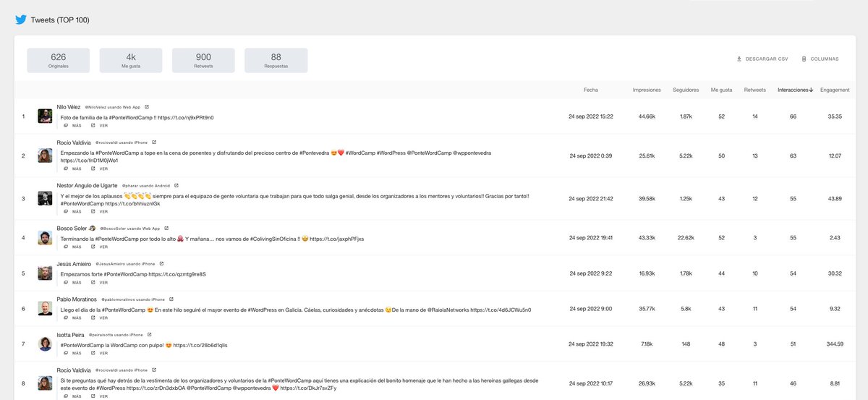Open external link icon beside @BoscoSoler usando Web App
Image resolution: width=868 pixels, height=400 pixels.
[x=166, y=229]
